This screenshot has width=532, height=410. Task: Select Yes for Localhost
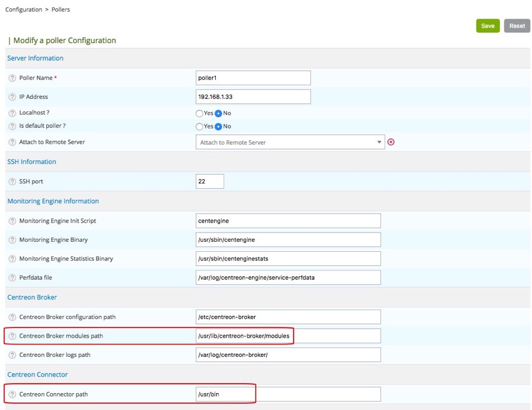(199, 113)
